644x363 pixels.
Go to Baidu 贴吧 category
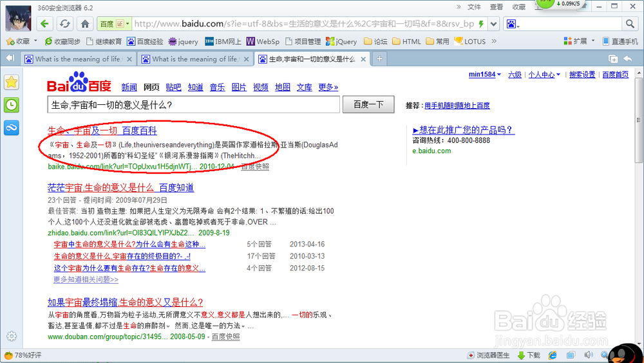pos(173,87)
